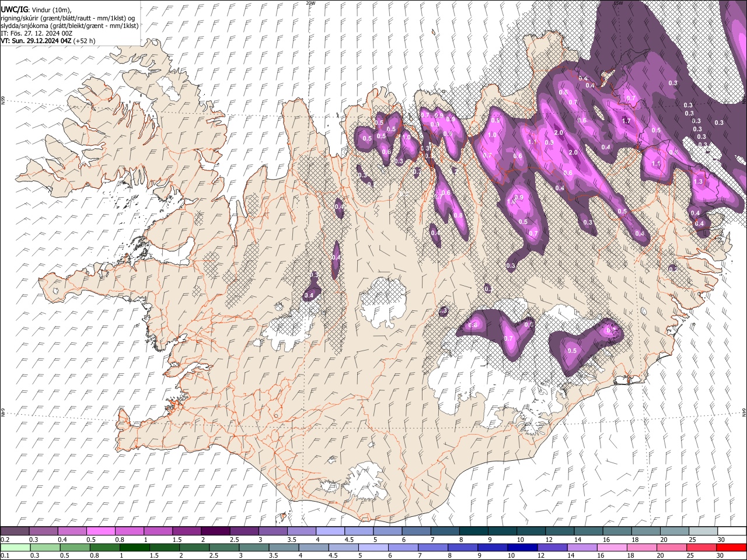Click the dark teal 8 swatch in the upper scale
Viewport: 747px width, 560px height.
point(474,531)
